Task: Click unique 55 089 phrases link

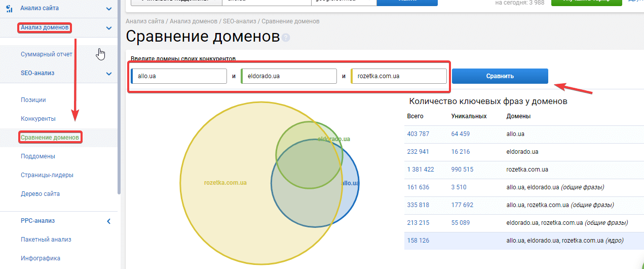Action: (x=461, y=223)
